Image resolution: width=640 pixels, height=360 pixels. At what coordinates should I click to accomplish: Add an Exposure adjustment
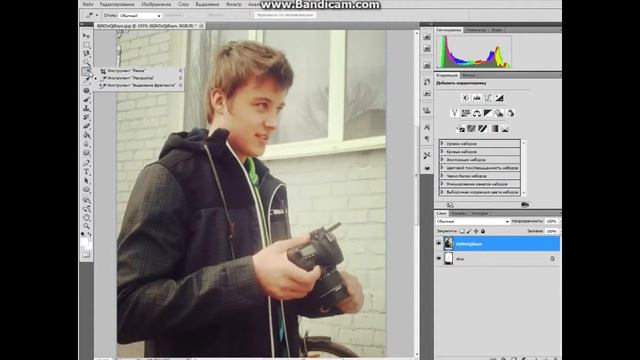coord(499,98)
